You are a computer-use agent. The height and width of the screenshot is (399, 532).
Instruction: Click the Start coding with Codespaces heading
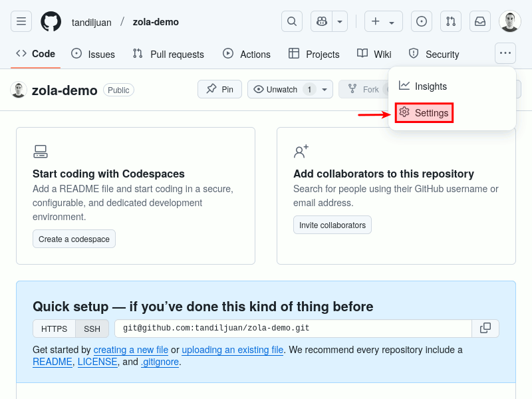click(108, 174)
